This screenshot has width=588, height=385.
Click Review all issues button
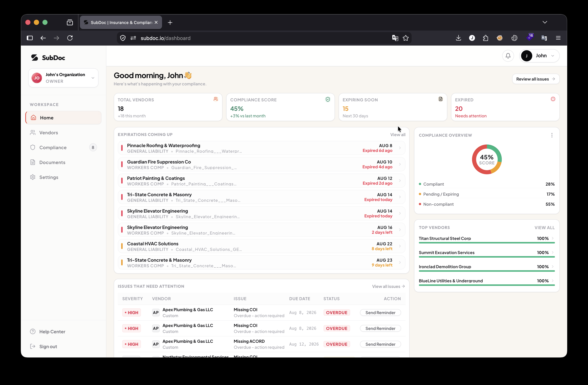(x=536, y=79)
